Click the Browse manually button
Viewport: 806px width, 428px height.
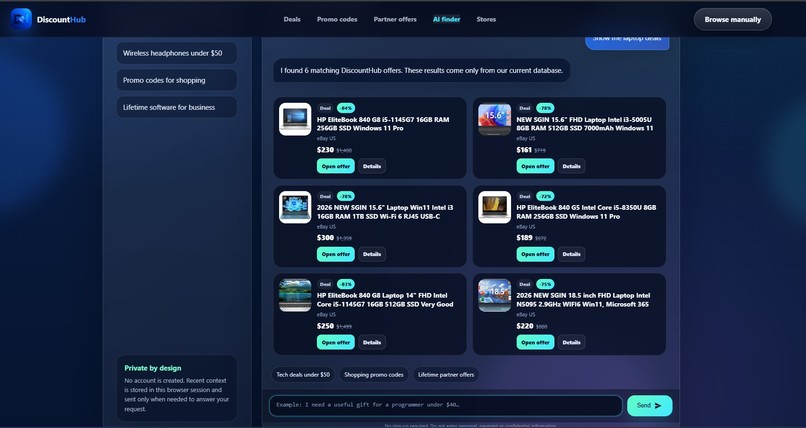pos(732,20)
